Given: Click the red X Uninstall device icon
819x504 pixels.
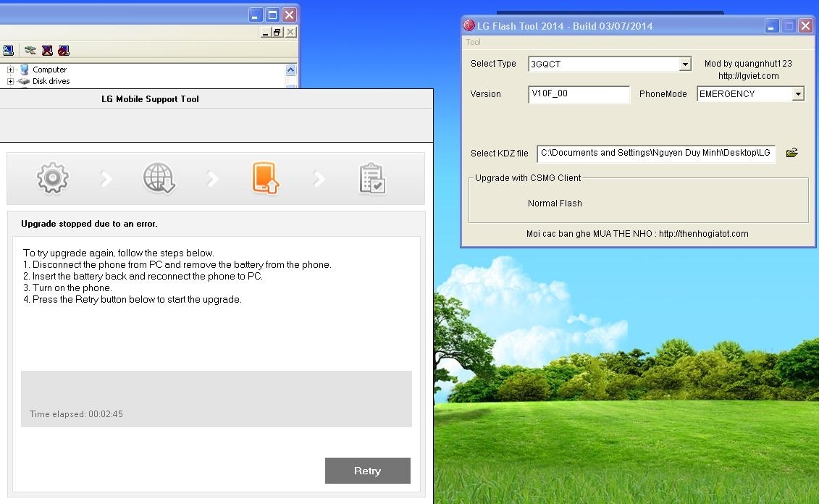Looking at the screenshot, I should tap(47, 51).
